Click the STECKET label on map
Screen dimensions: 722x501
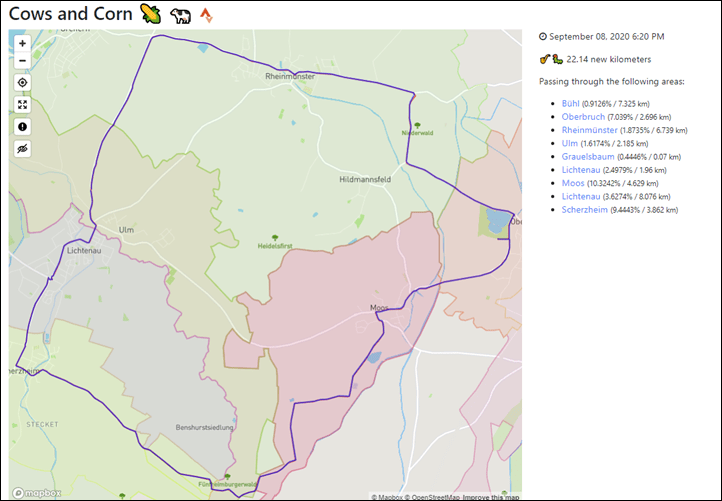click(x=42, y=424)
